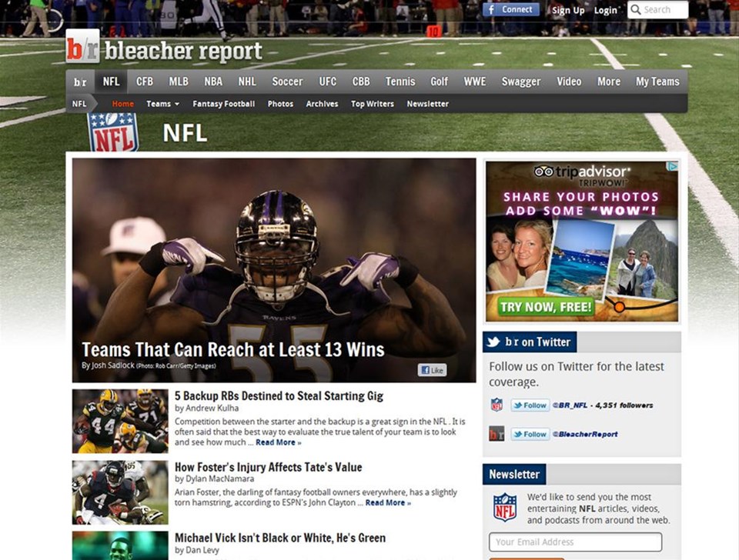Click the AdChoices icon on TripAdvisor ad
Screen dimensions: 739x560
tap(673, 166)
